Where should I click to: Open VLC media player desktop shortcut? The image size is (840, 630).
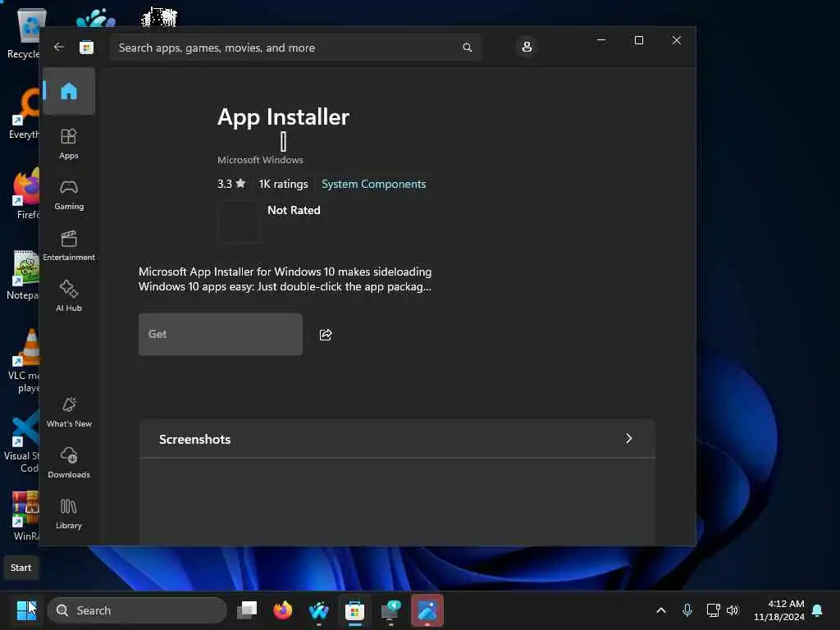coord(24,361)
